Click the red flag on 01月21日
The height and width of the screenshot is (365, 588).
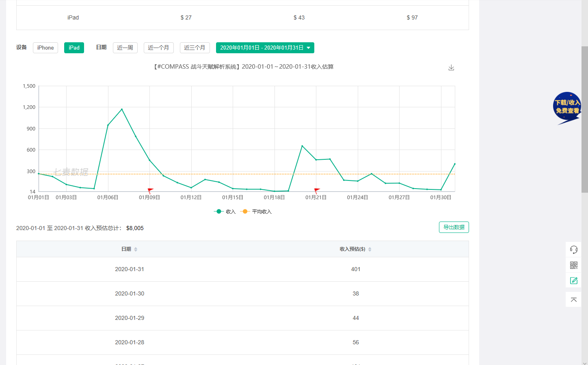click(317, 190)
